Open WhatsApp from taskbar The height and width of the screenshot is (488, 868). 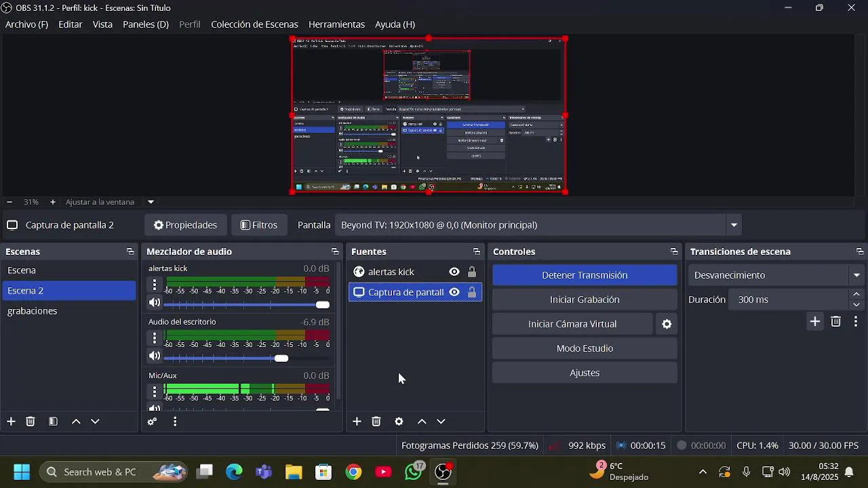click(413, 472)
